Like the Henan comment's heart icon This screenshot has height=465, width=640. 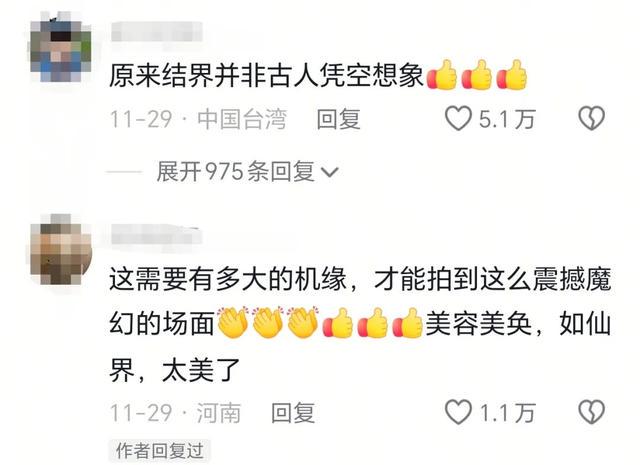(458, 412)
